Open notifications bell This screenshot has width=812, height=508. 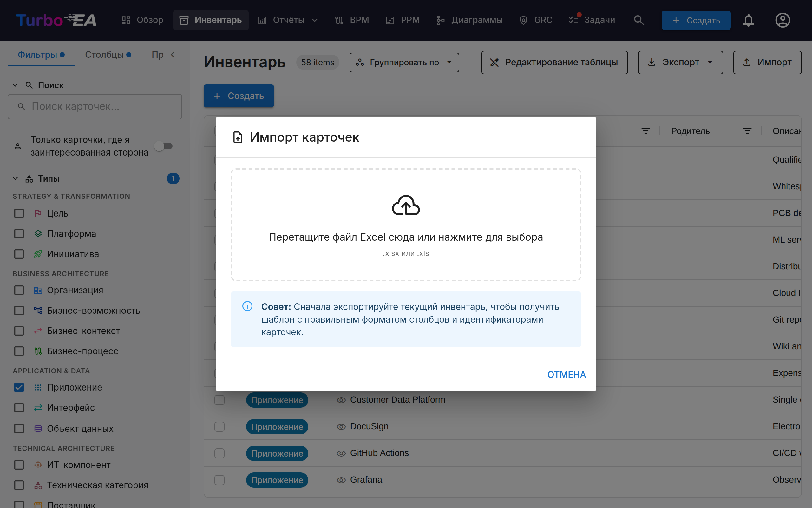(748, 20)
